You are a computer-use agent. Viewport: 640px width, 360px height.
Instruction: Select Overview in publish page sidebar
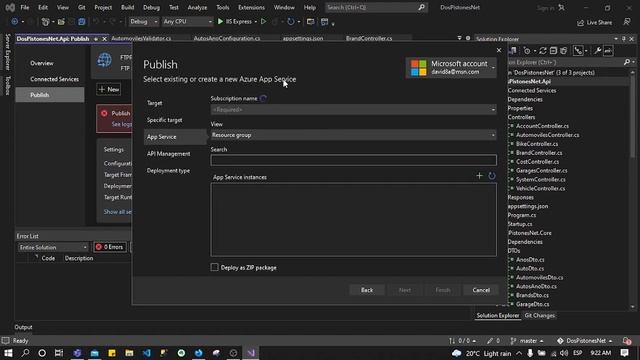click(42, 63)
